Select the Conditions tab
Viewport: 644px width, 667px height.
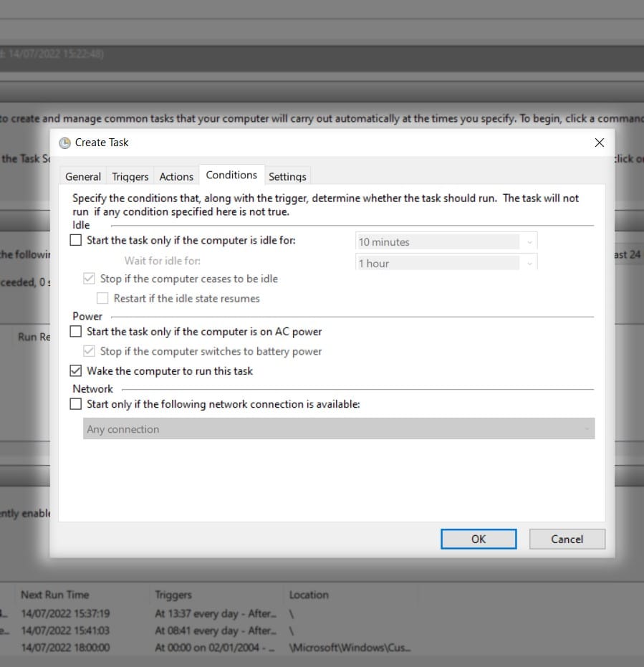point(231,175)
